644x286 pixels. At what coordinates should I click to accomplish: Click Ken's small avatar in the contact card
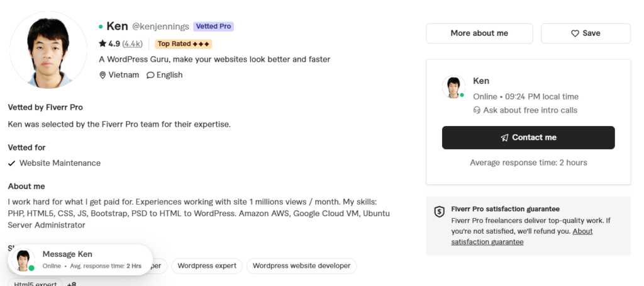coord(453,87)
